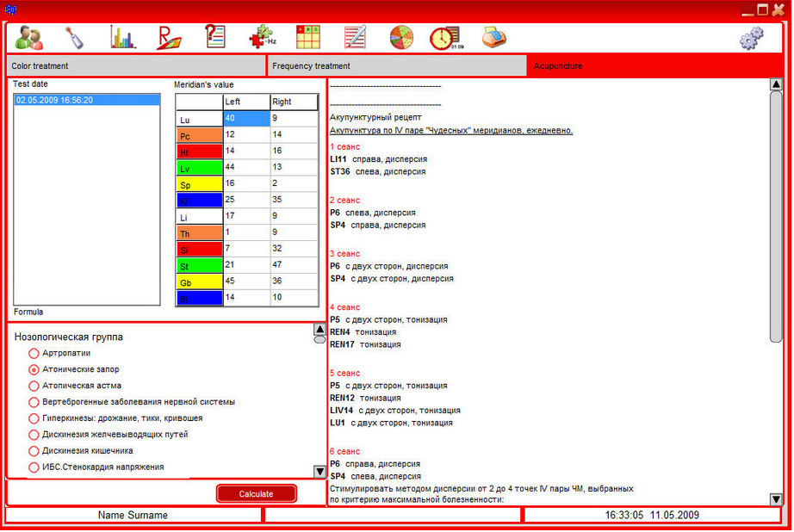The height and width of the screenshot is (532, 794).
Task: Open the pie chart diagram icon
Action: (x=401, y=37)
